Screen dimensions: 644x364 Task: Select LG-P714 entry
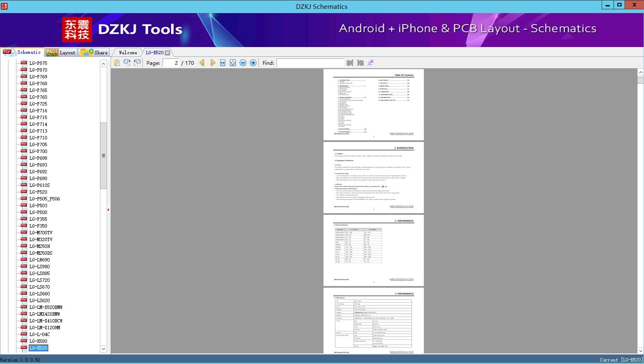[38, 124]
